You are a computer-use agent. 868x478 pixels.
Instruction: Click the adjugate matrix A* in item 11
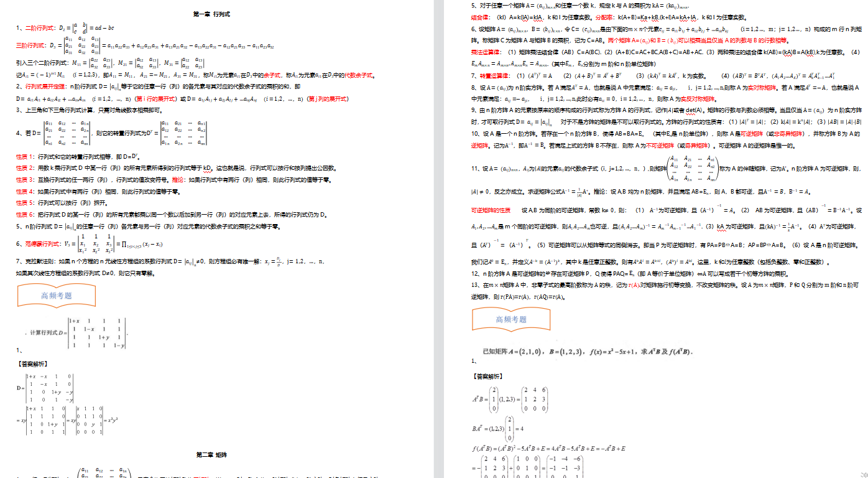pos(691,168)
